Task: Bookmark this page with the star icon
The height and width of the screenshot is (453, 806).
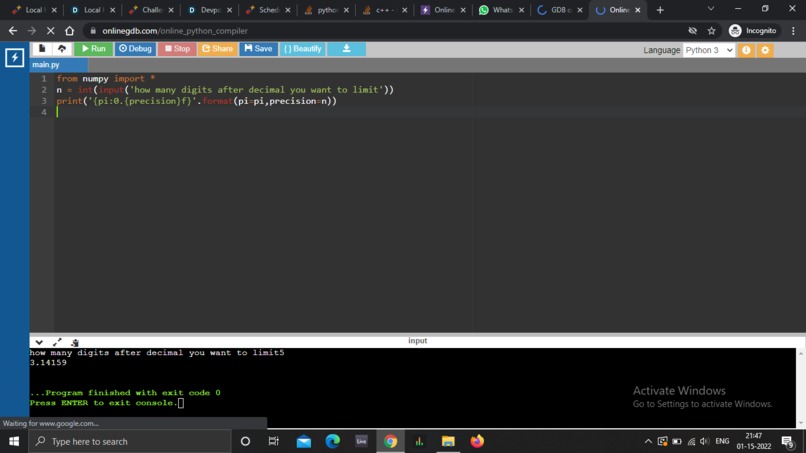Action: (711, 31)
